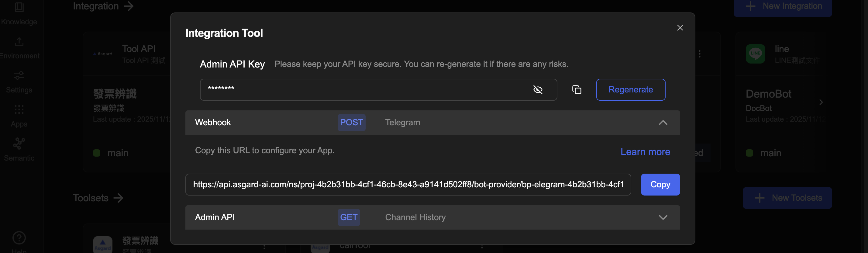Close the Integration Tool dialog
Viewport: 868px width, 253px height.
680,28
